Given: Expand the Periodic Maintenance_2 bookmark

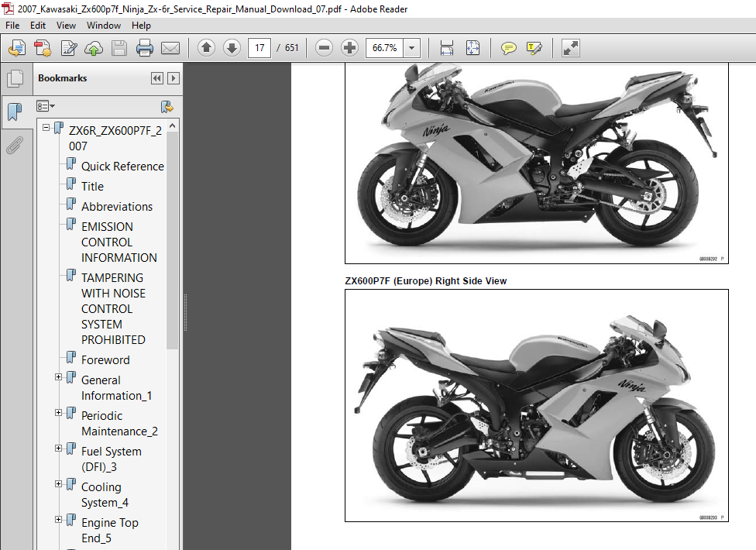Looking at the screenshot, I should point(58,413).
